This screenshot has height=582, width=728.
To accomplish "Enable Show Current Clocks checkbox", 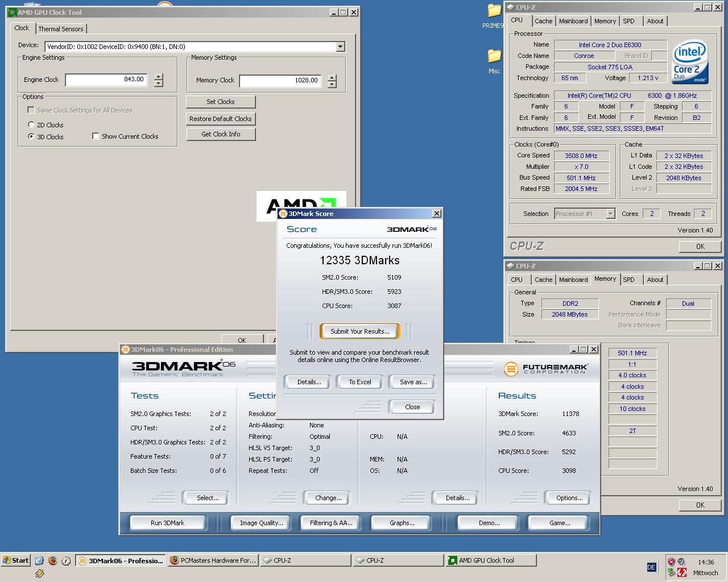I will pyautogui.click(x=96, y=136).
